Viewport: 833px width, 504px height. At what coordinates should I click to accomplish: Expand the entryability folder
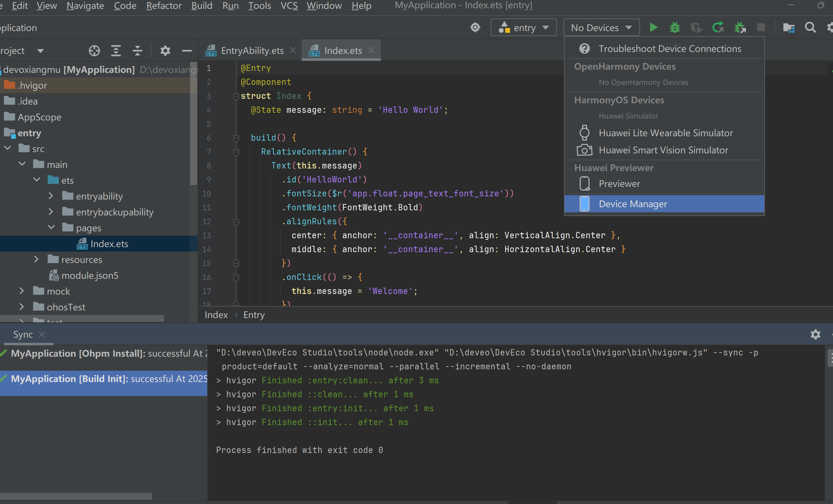(51, 196)
